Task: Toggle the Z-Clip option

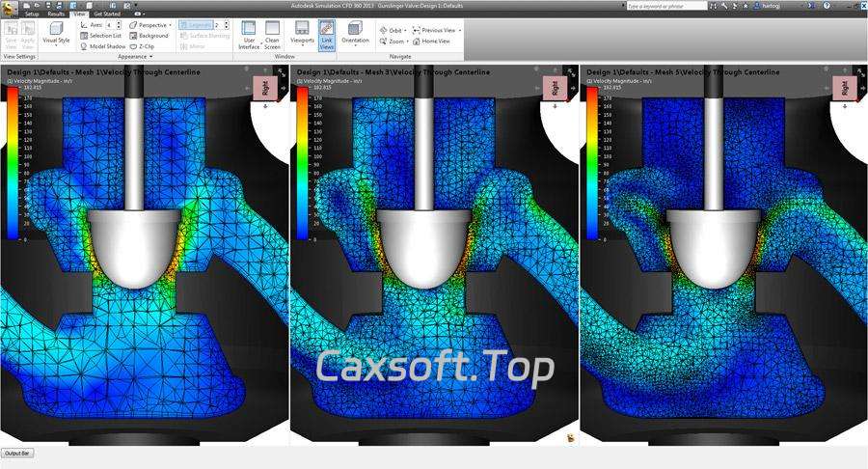Action: point(146,46)
